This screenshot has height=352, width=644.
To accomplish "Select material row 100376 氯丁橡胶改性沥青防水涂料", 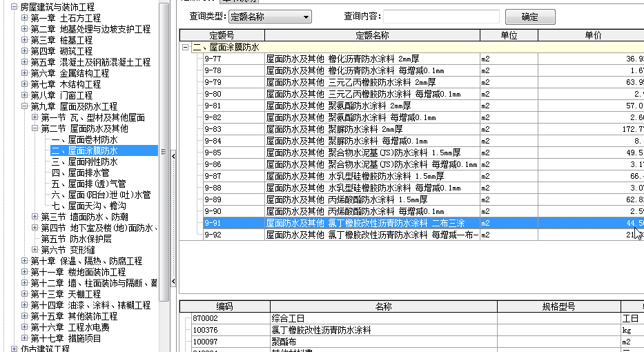I will tap(418, 330).
